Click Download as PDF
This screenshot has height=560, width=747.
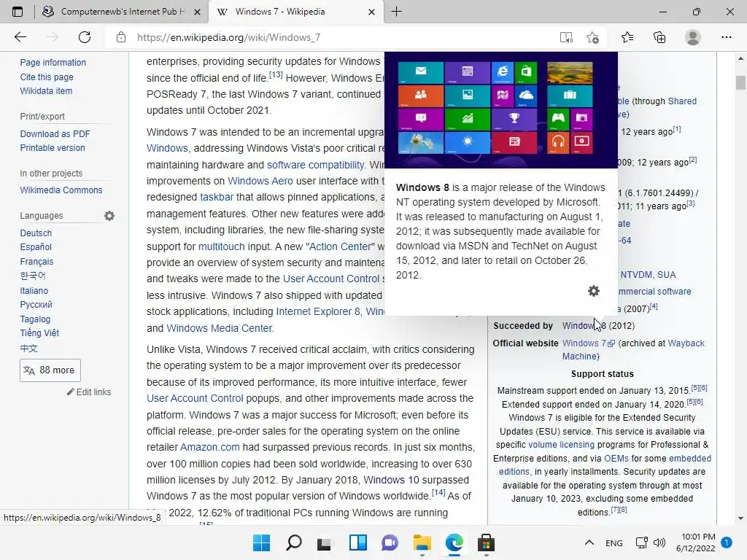pos(55,134)
